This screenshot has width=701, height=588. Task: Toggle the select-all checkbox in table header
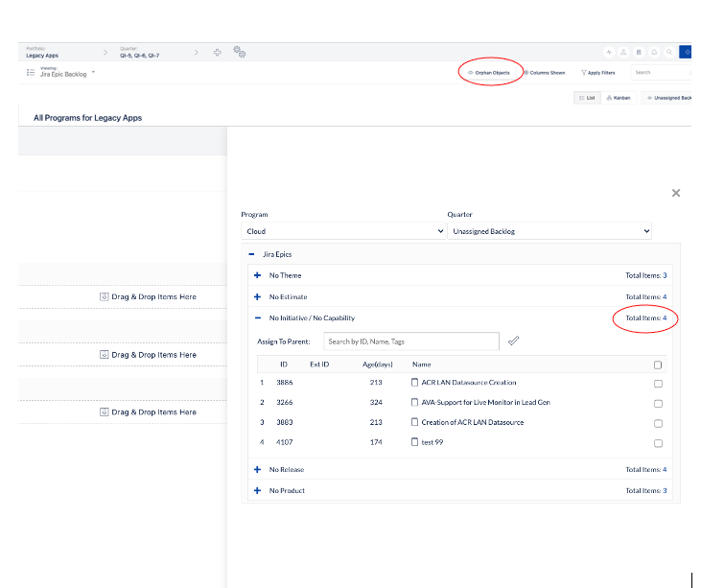tap(658, 365)
